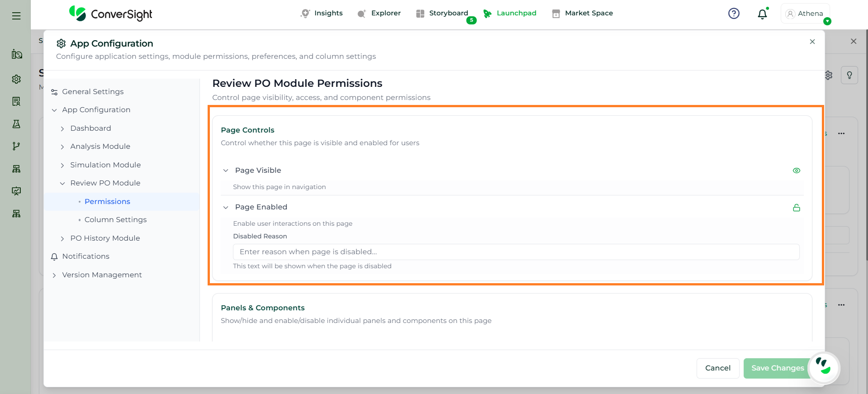
Task: Expand the Simulation Module tree item
Action: 62,165
